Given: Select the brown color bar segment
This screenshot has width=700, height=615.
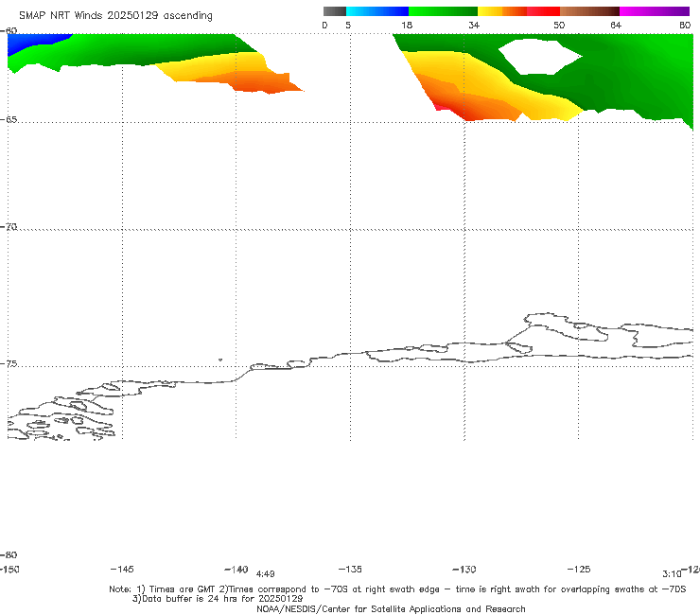Looking at the screenshot, I should 589,11.
